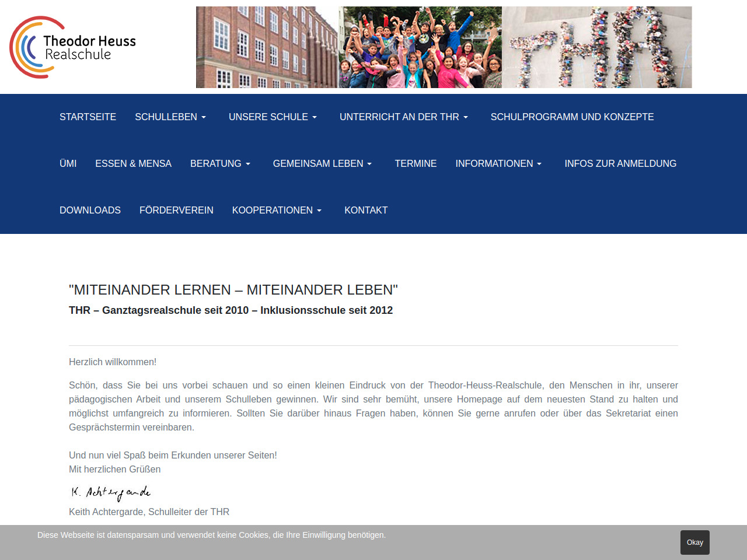Open Infos zur Anmeldung link
Viewport: 747px width, 560px height.
point(620,163)
